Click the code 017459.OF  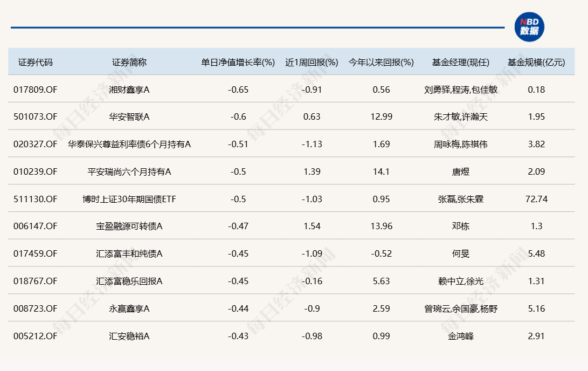35,253
